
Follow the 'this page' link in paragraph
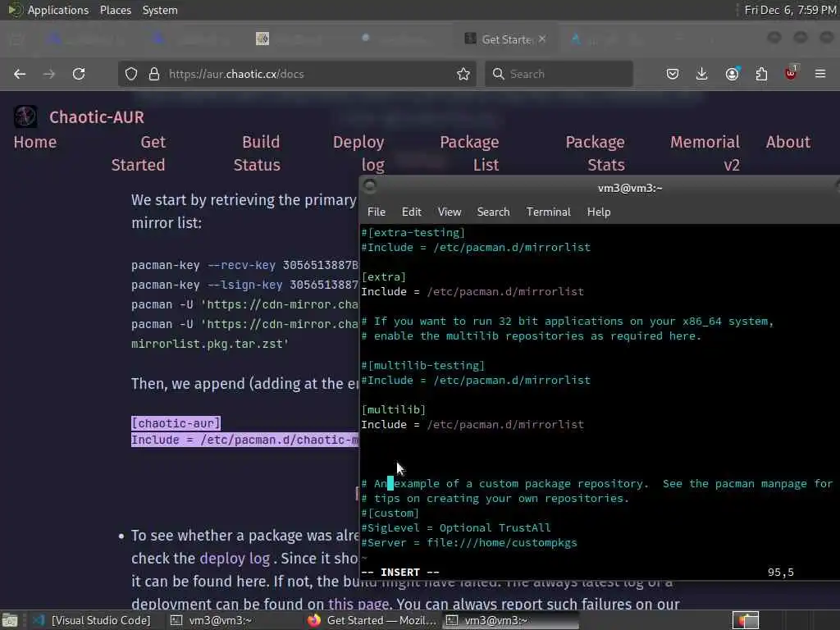358,605
